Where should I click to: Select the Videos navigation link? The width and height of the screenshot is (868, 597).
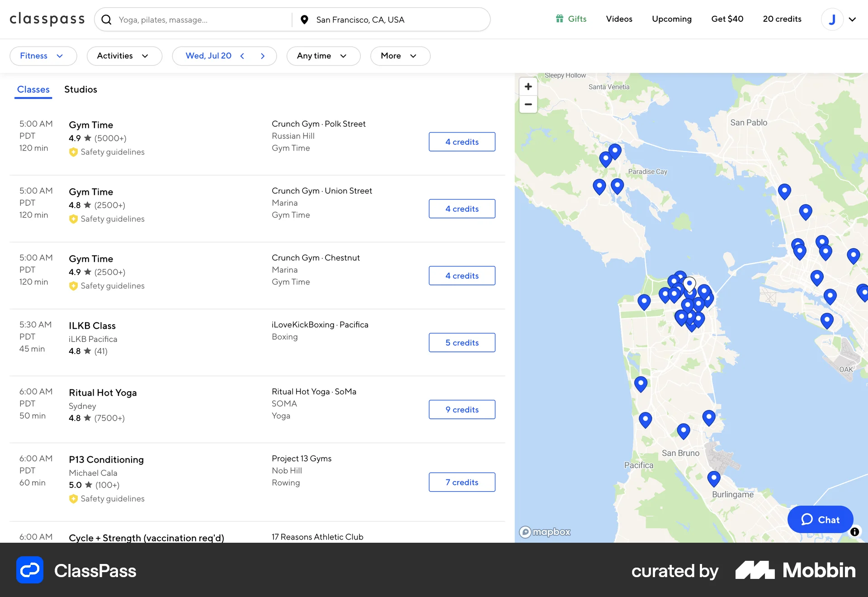click(x=619, y=19)
